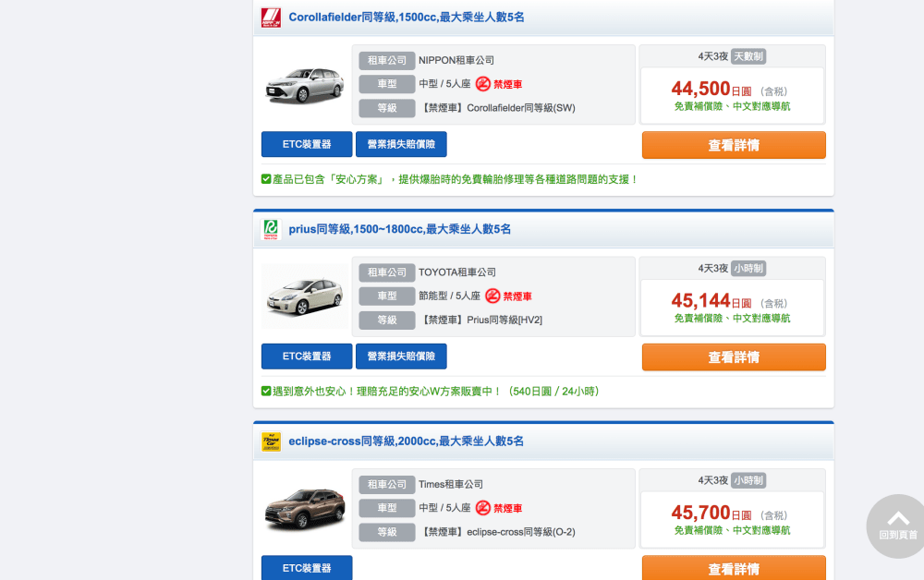The width and height of the screenshot is (924, 580).
Task: Click the Corolla Fielder no-smoking icon
Action: pos(483,84)
